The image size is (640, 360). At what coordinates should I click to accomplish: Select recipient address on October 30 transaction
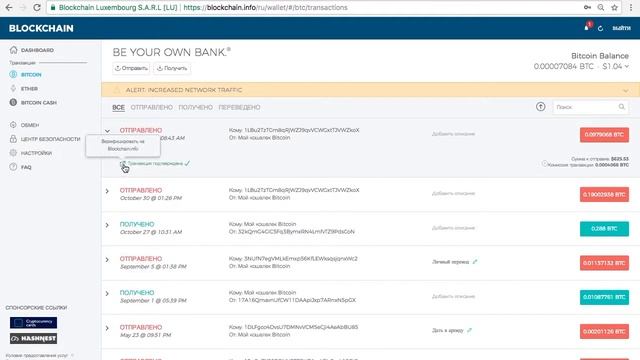pyautogui.click(x=301, y=190)
